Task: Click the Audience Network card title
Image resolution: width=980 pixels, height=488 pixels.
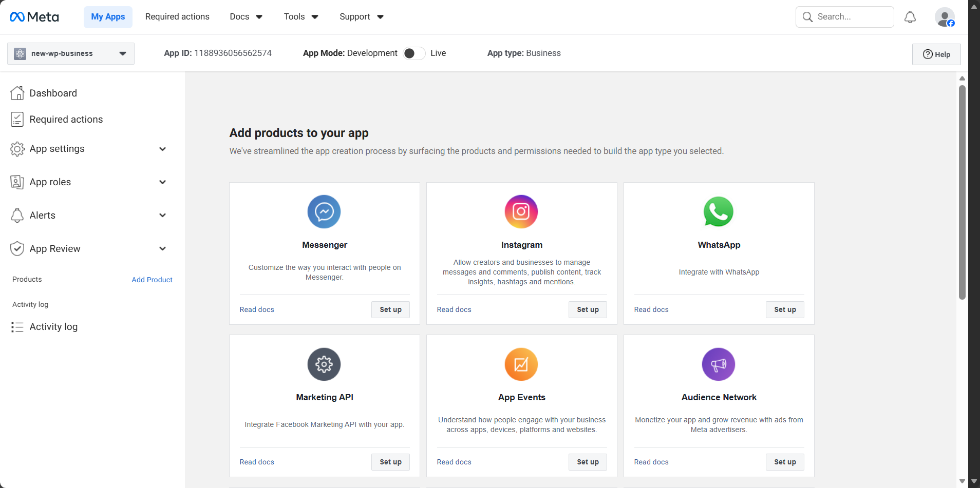Action: click(x=719, y=398)
